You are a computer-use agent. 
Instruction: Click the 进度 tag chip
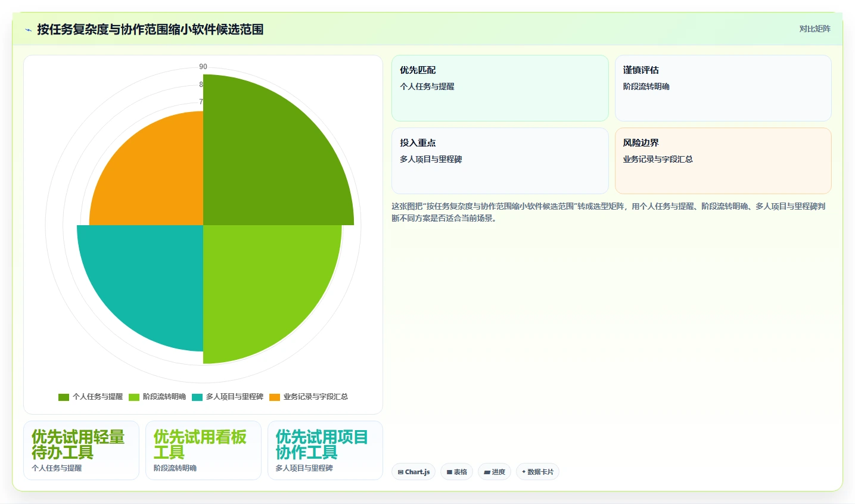(495, 472)
